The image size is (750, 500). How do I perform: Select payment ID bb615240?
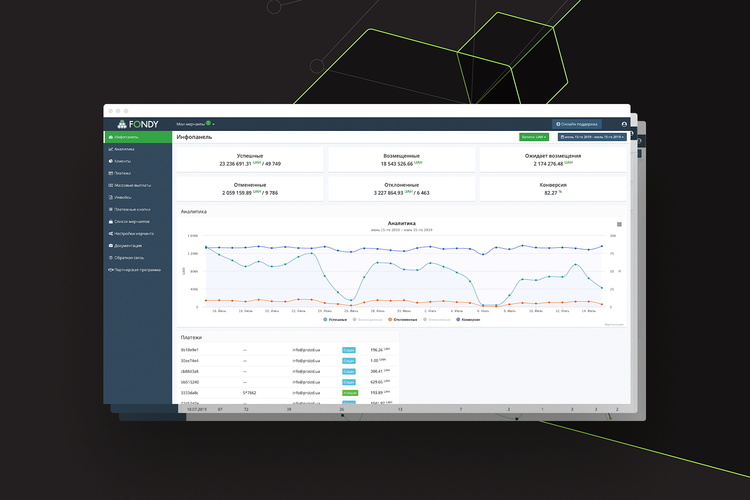[x=189, y=382]
